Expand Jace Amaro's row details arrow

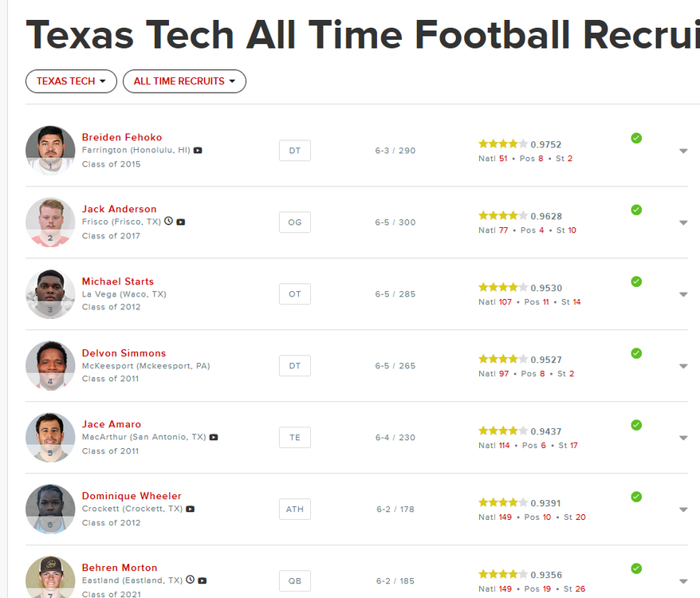tap(683, 438)
